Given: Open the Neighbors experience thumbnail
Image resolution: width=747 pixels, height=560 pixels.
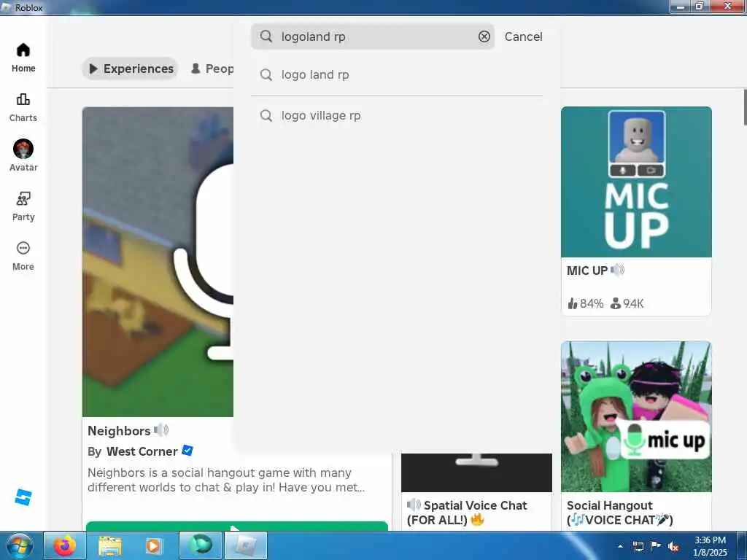Looking at the screenshot, I should (x=158, y=262).
